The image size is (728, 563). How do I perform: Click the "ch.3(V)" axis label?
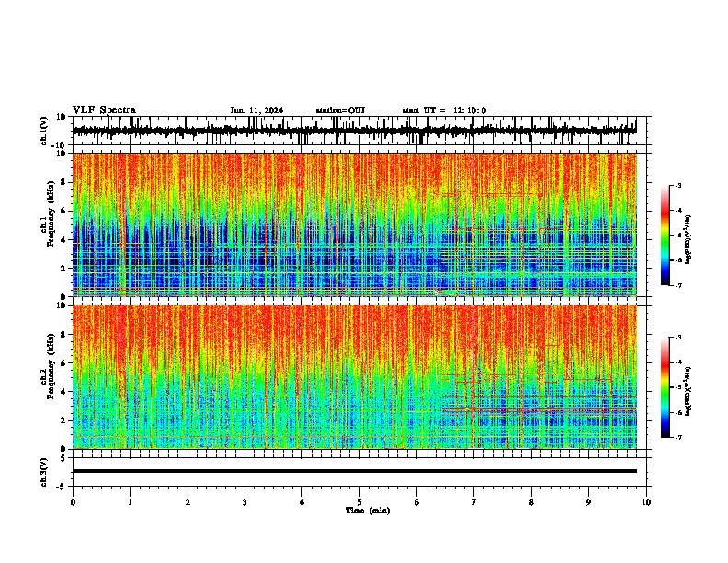[x=44, y=472]
